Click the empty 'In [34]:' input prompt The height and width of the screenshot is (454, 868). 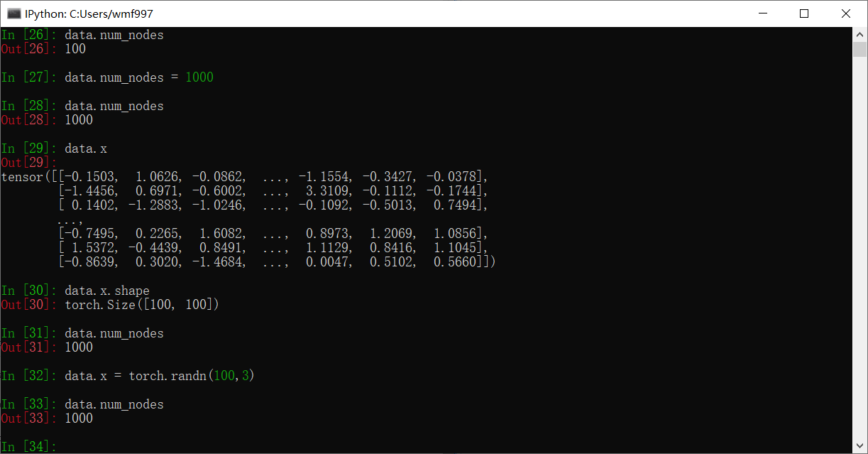coord(29,447)
